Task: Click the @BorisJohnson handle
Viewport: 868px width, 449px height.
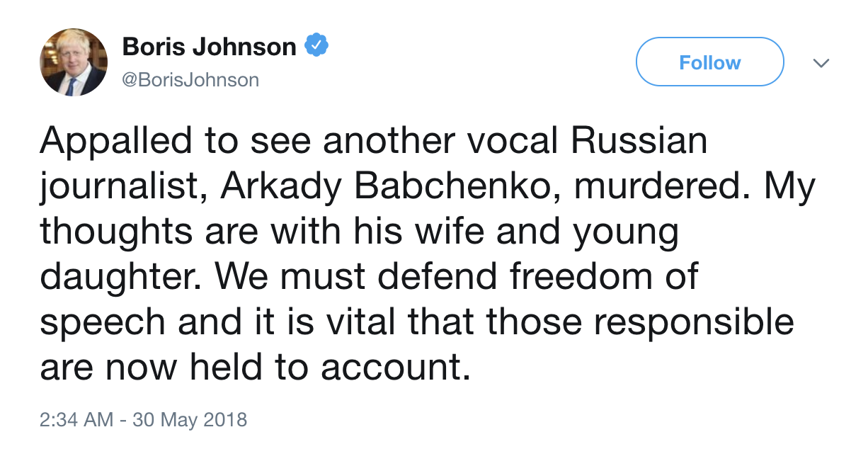Action: (x=190, y=79)
